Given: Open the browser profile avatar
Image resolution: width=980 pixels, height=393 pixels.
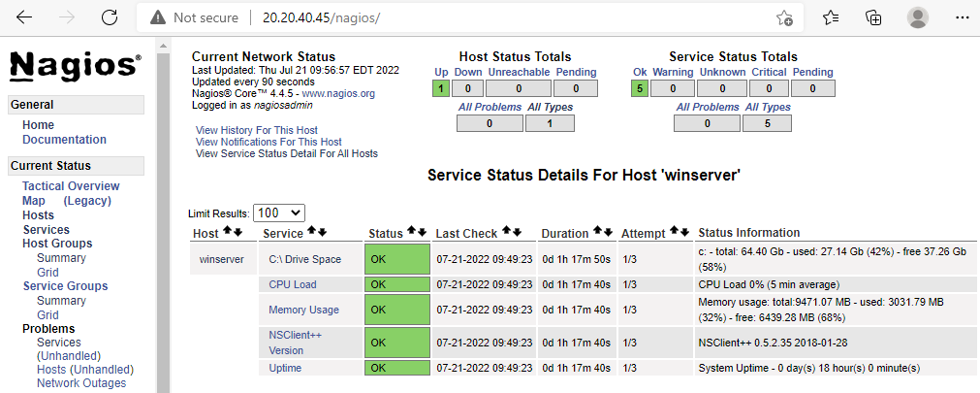Looking at the screenshot, I should click(x=918, y=17).
